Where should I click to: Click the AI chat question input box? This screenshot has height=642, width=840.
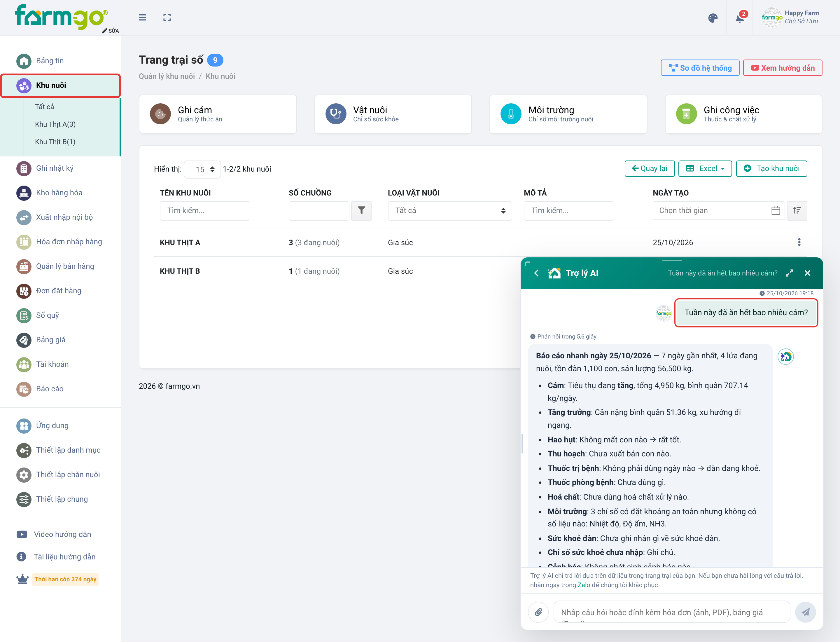point(671,612)
